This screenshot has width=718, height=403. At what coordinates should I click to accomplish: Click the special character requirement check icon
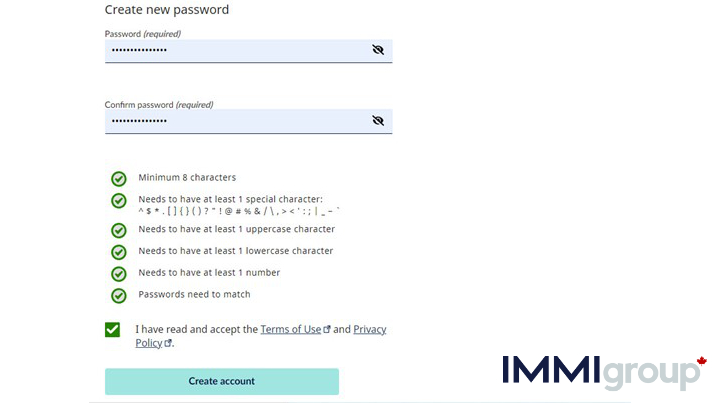(x=119, y=201)
